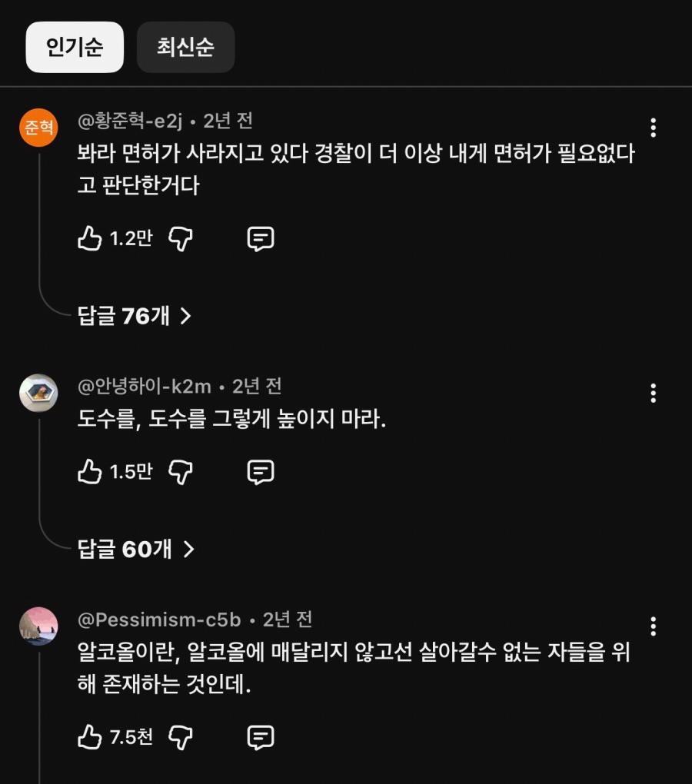692x784 pixels.
Task: Dislike the comment by @안녕하이-k2m
Action: click(x=181, y=471)
